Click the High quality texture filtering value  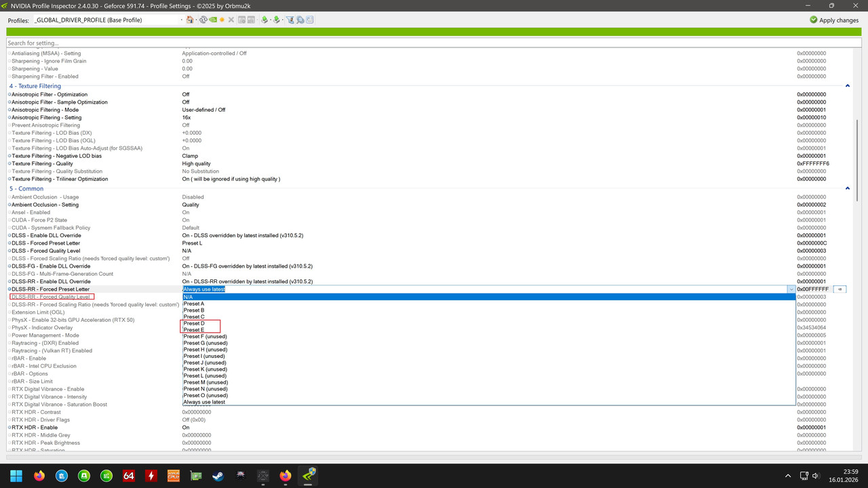click(x=196, y=163)
